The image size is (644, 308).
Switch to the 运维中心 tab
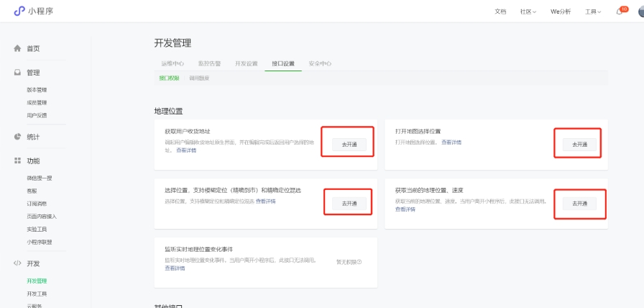click(172, 64)
